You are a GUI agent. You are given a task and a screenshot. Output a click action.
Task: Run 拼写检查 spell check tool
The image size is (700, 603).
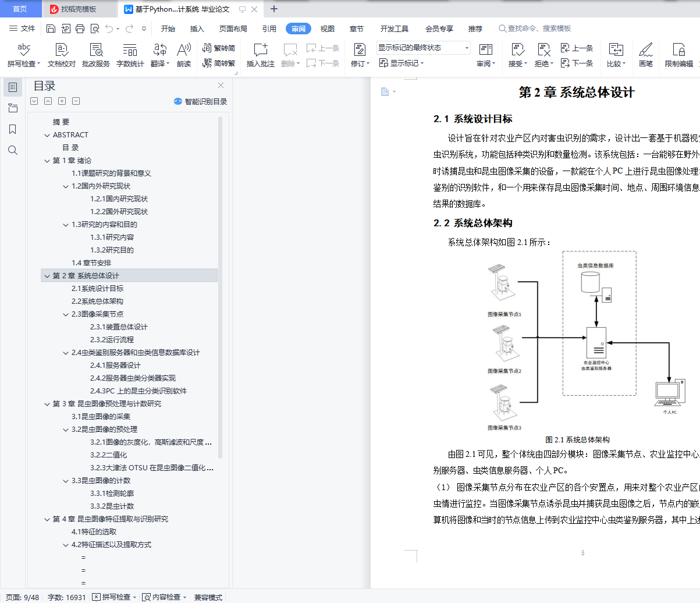point(24,55)
